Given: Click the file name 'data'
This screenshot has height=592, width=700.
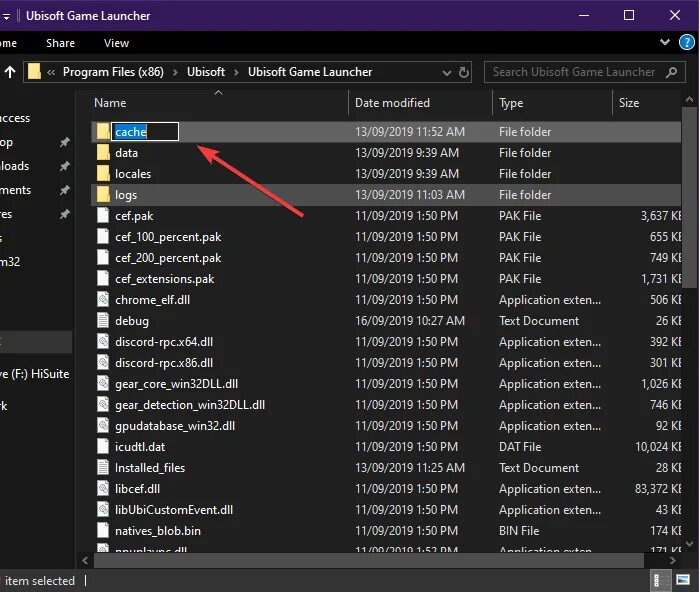Looking at the screenshot, I should click(126, 153).
